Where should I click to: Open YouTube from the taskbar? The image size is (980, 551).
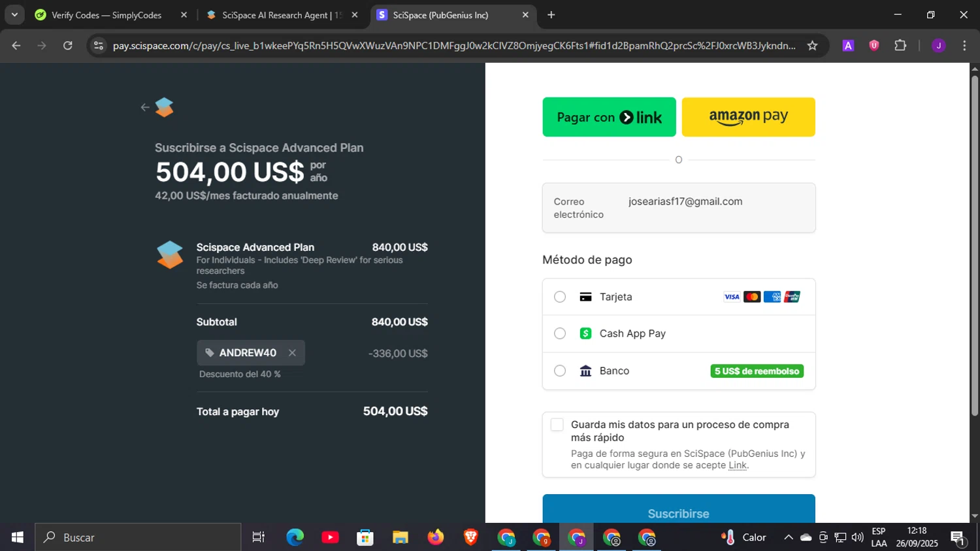click(330, 537)
